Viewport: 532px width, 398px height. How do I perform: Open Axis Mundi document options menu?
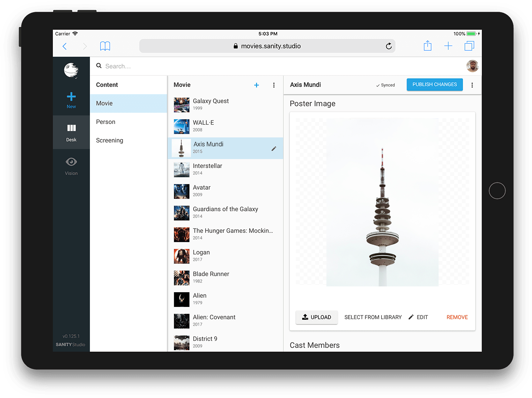coord(472,85)
